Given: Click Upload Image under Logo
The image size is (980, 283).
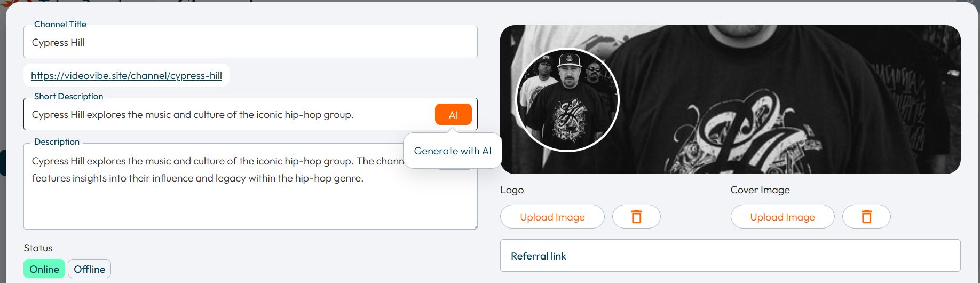Looking at the screenshot, I should tap(552, 217).
